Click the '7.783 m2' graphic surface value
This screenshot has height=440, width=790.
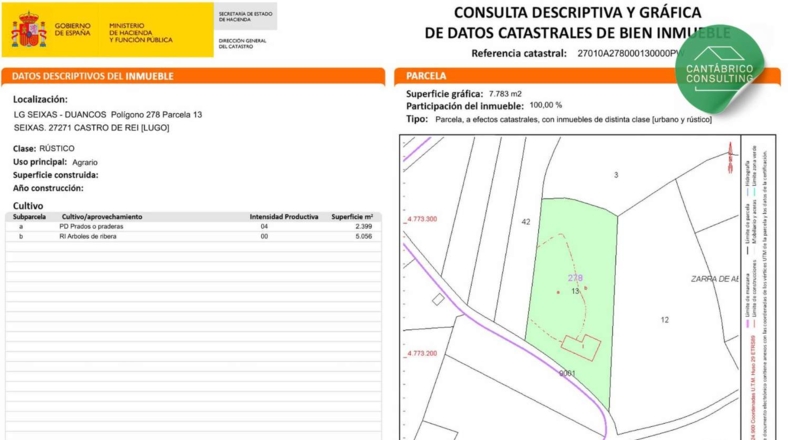coord(505,94)
